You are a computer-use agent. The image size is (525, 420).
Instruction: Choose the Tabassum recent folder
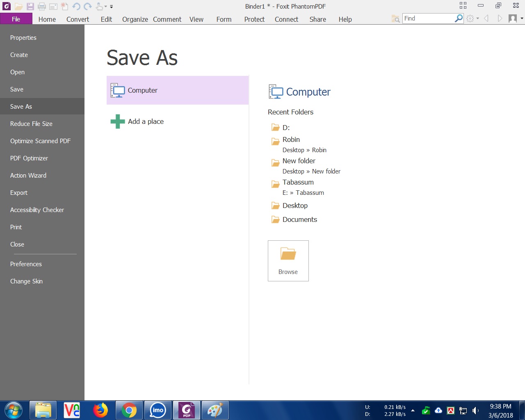click(x=298, y=183)
